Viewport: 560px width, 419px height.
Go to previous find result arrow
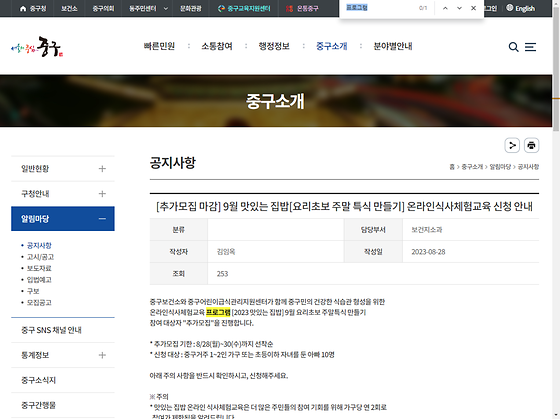[445, 8]
